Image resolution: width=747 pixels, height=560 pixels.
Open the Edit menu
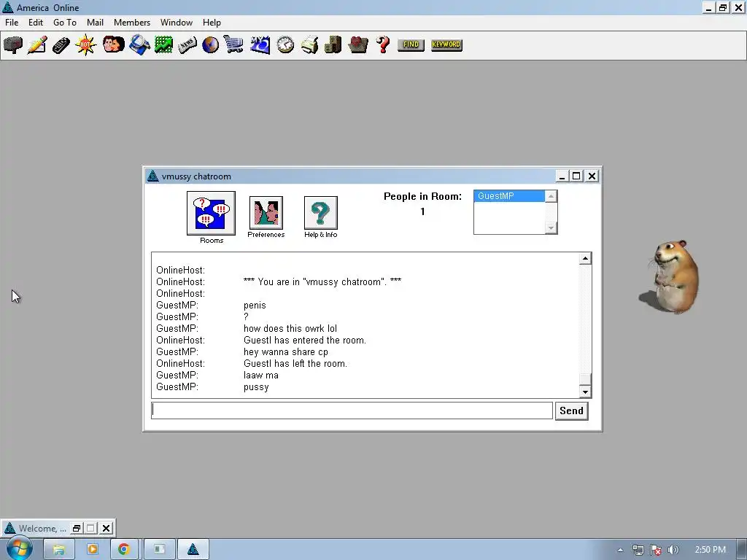click(x=36, y=23)
